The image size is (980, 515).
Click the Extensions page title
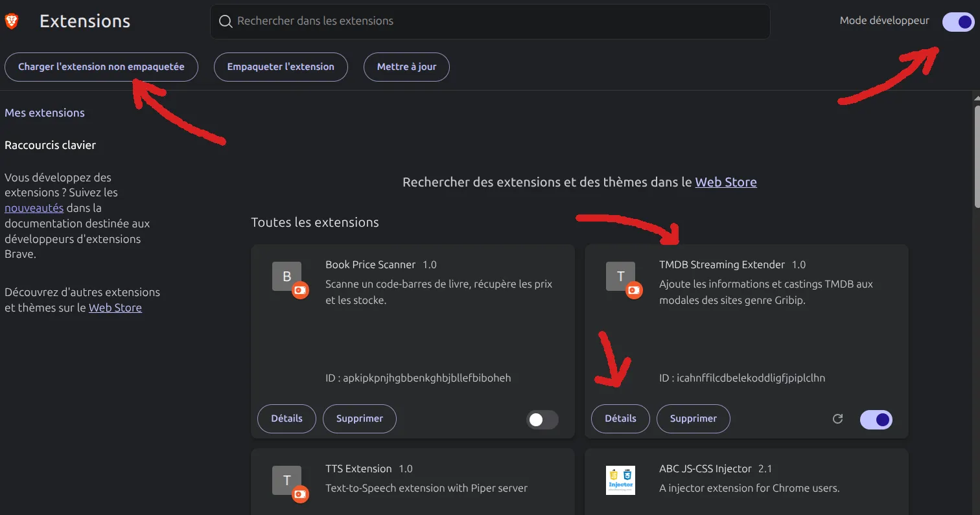pos(85,21)
